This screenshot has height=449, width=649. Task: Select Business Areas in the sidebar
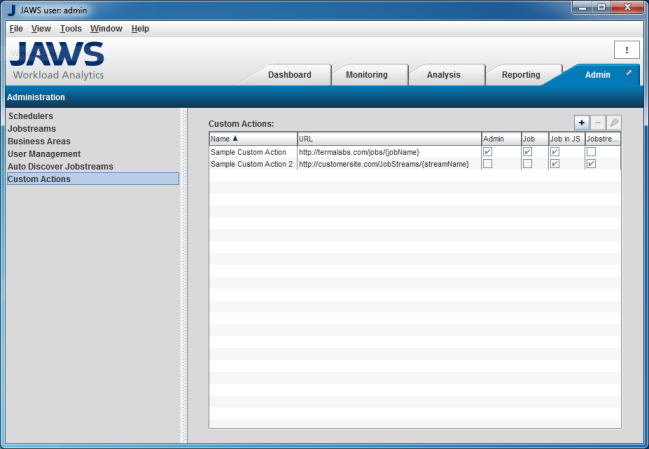pyautogui.click(x=39, y=141)
